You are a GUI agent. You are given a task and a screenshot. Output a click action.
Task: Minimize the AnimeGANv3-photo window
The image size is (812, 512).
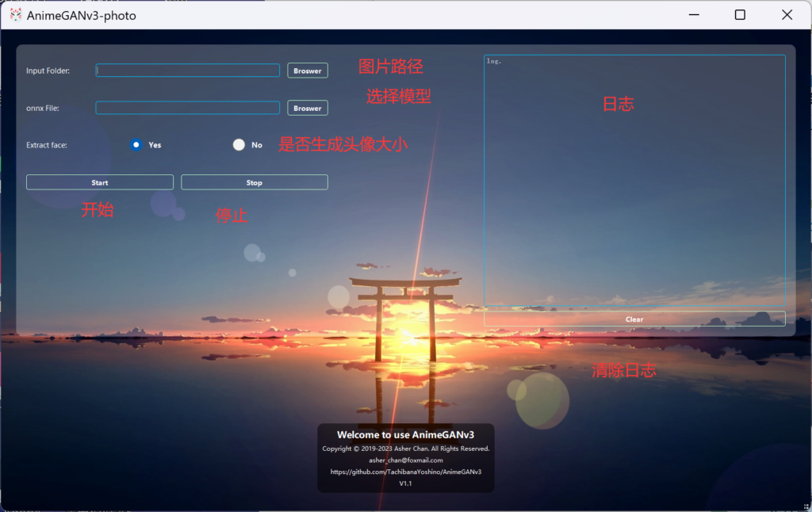694,15
